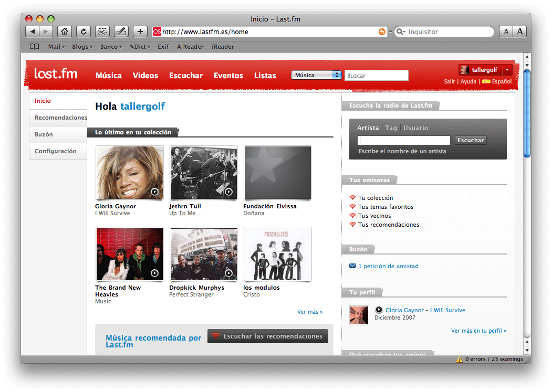Image resolution: width=552 pixels, height=392 pixels.
Task: Open the browser home page icon
Action: (65, 31)
